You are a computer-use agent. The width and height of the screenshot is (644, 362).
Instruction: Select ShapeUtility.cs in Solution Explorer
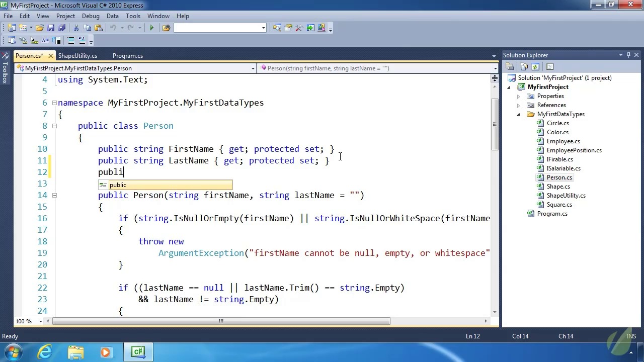[566, 196]
